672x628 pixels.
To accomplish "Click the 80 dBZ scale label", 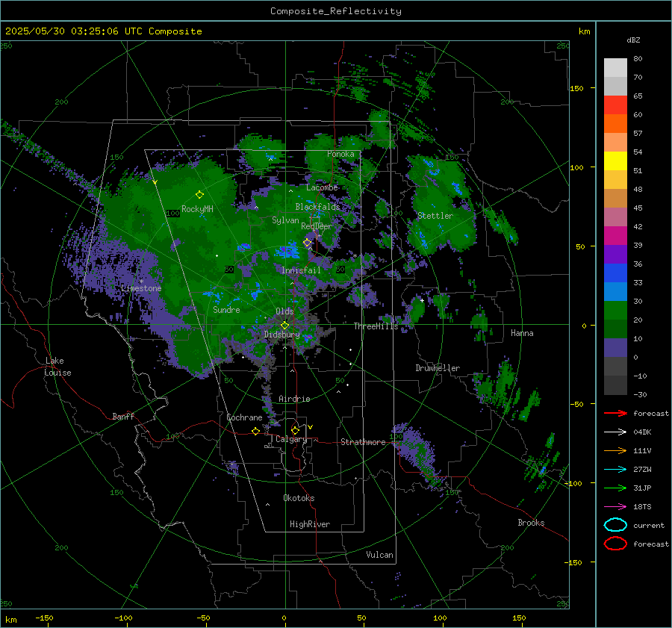I will pyautogui.click(x=638, y=59).
